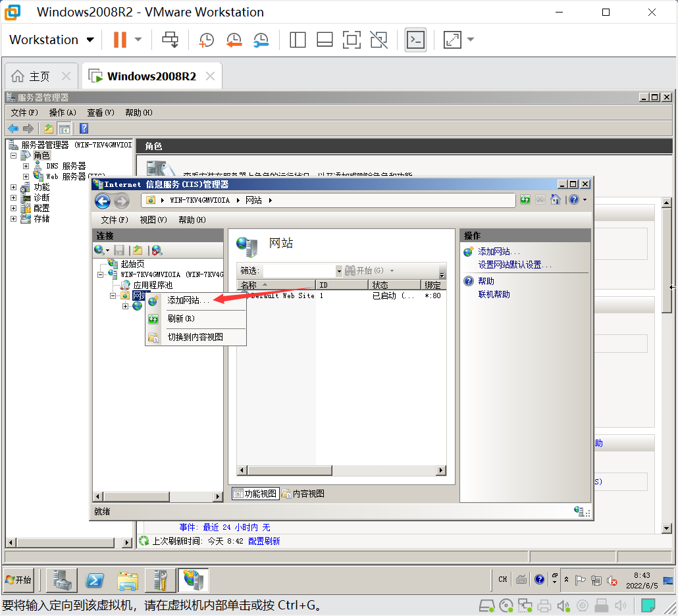Open the 视图(V) menu in IIS Manager
Image resolution: width=678 pixels, height=616 pixels.
[x=153, y=220]
